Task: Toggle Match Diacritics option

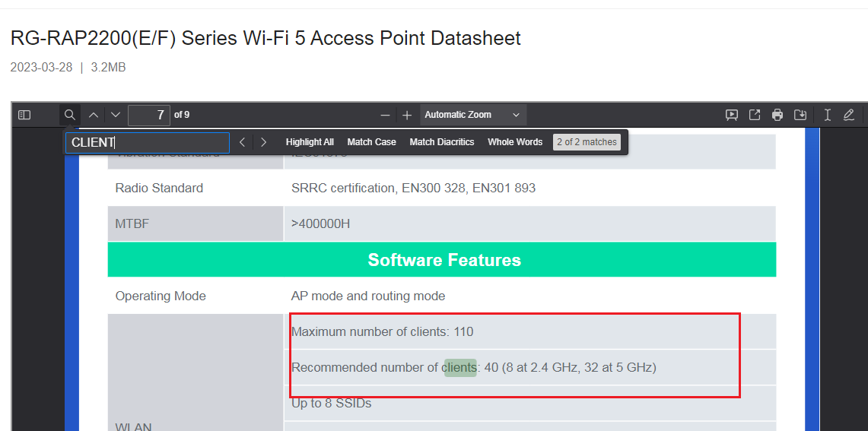Action: (442, 142)
